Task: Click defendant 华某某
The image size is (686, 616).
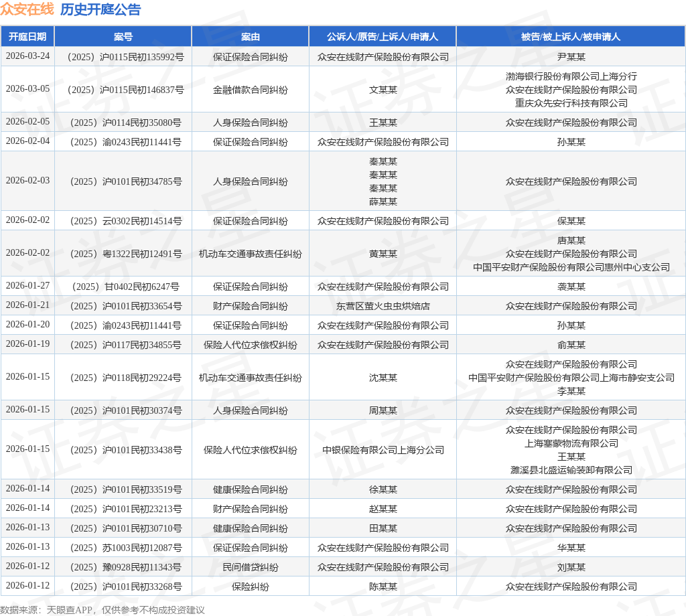Action: coord(571,548)
